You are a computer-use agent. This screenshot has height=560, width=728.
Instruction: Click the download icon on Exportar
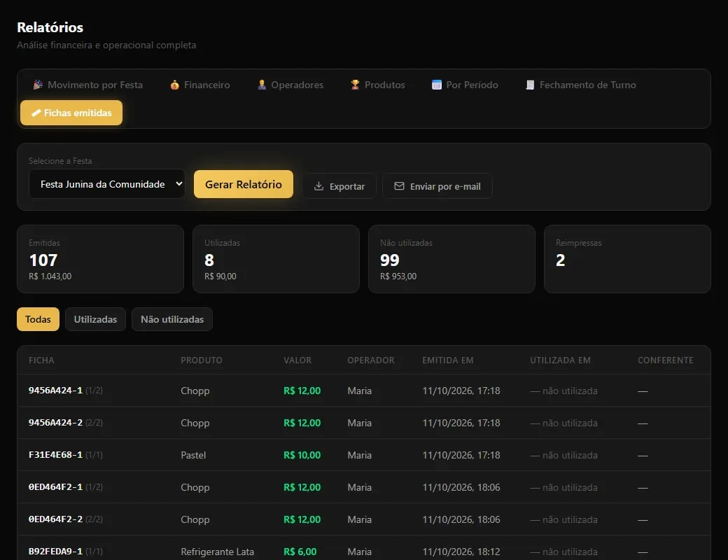click(x=318, y=186)
